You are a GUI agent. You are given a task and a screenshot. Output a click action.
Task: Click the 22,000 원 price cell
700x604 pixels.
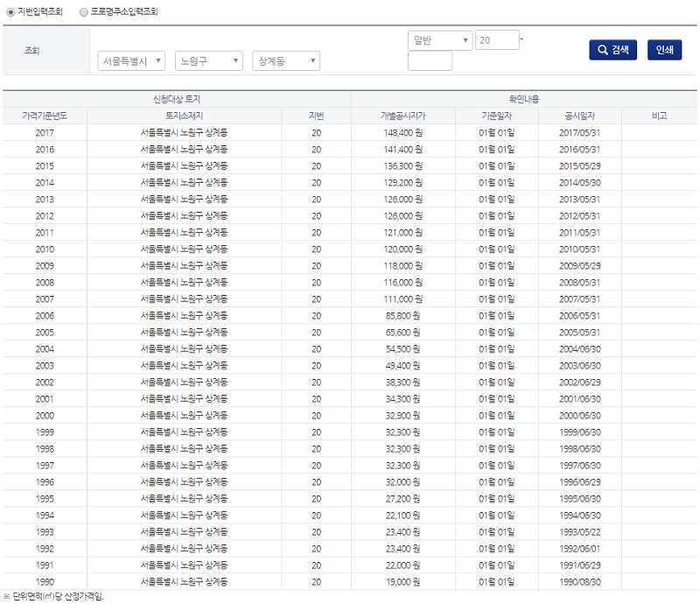403,565
